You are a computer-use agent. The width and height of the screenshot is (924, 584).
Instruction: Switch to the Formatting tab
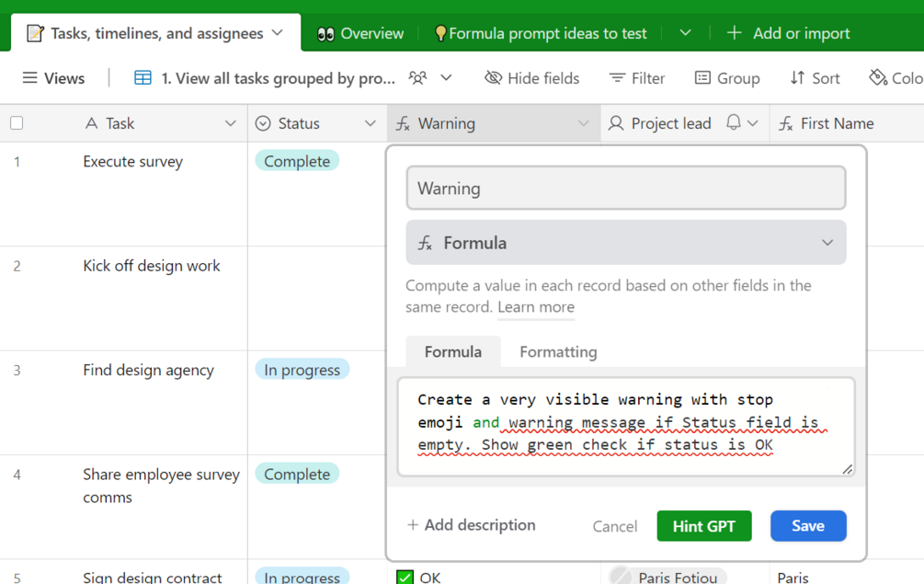[x=558, y=352]
